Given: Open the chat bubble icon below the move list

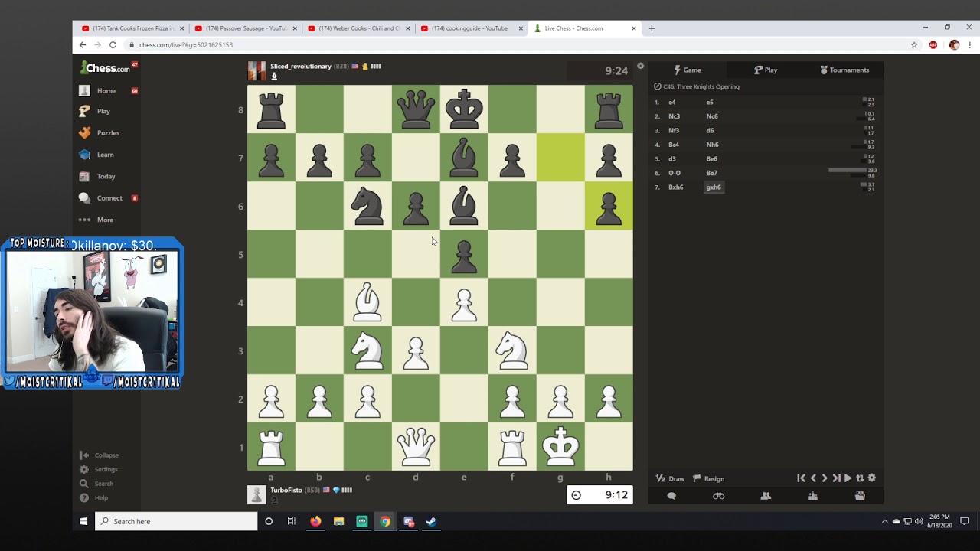Looking at the screenshot, I should coord(671,496).
